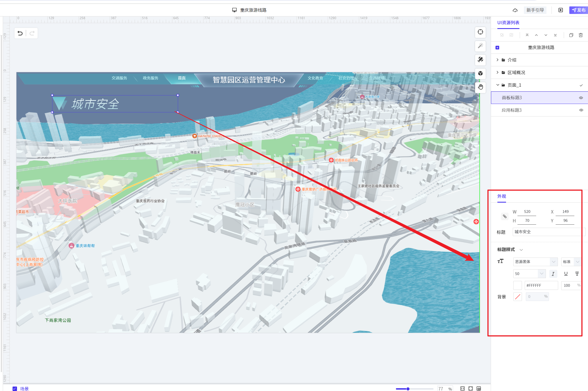Toggle strikethrough title style

tap(577, 274)
